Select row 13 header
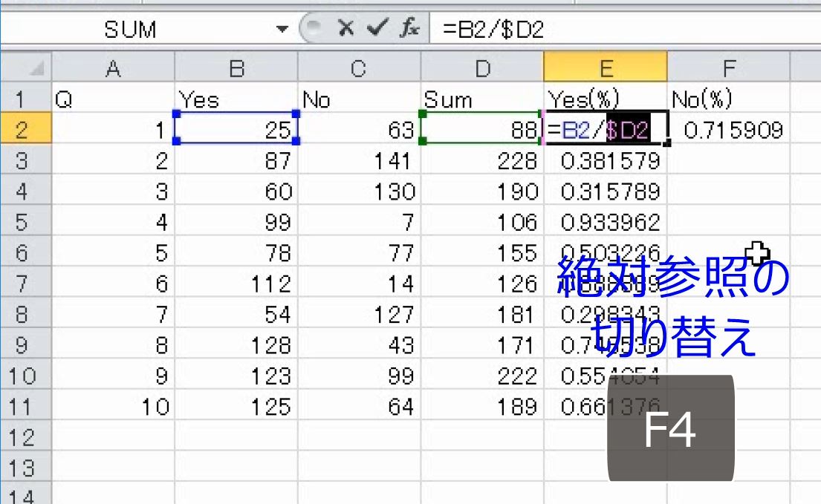This screenshot has height=504, width=821. tap(26, 467)
